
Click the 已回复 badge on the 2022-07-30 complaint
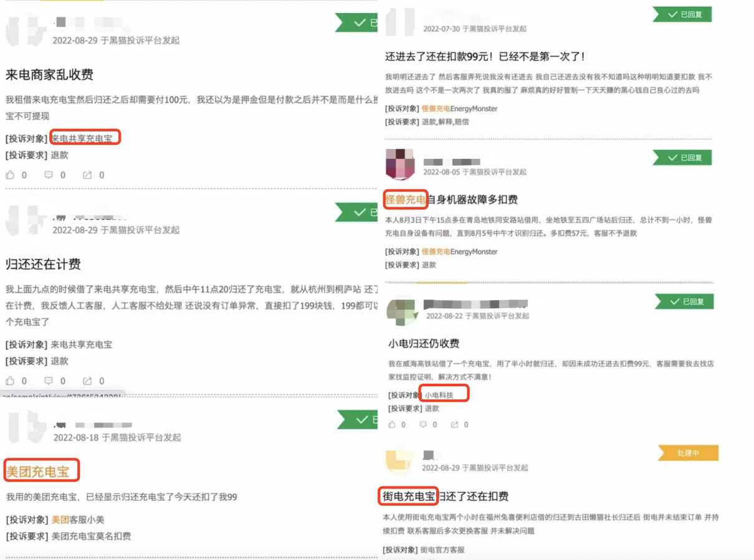[x=682, y=14]
